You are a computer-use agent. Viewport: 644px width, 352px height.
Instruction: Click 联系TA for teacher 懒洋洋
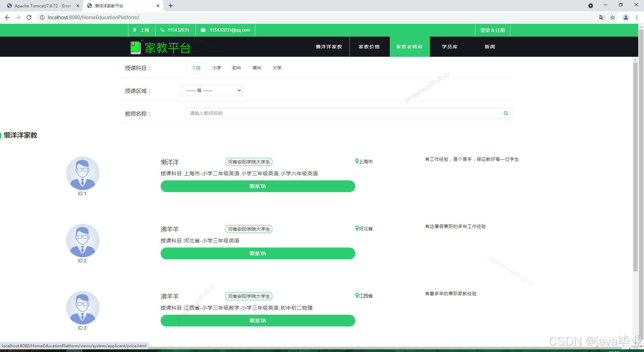(x=258, y=186)
